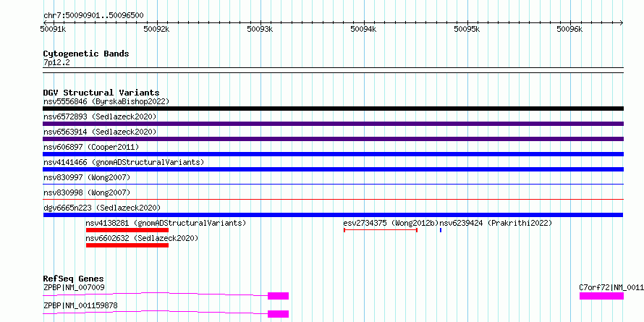Click the ZPBP NM_001159878 intron line

click(156, 312)
